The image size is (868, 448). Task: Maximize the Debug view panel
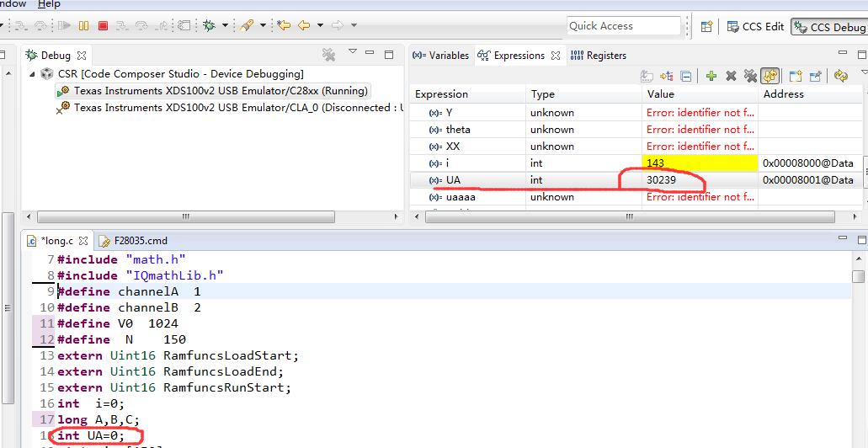[389, 54]
